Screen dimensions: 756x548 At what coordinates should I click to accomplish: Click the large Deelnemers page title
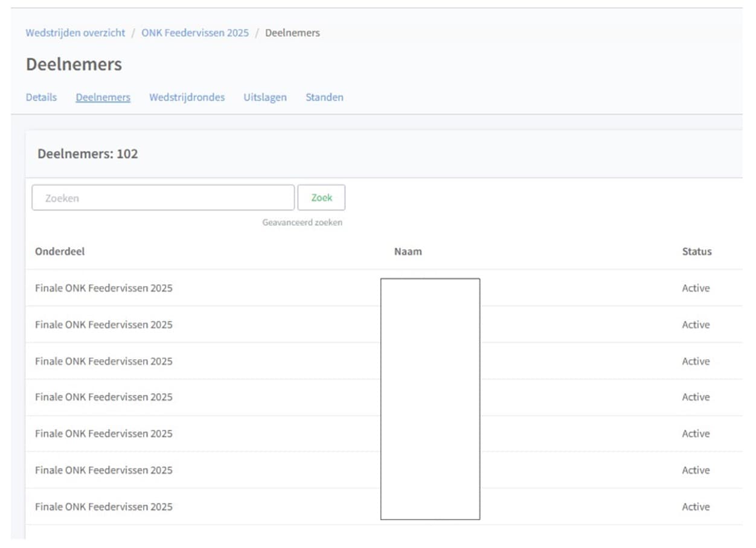click(74, 65)
